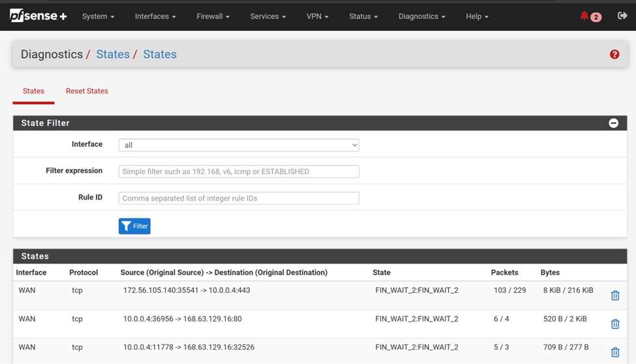This screenshot has height=364, width=636.
Task: Click the logout arrow icon
Action: [622, 16]
